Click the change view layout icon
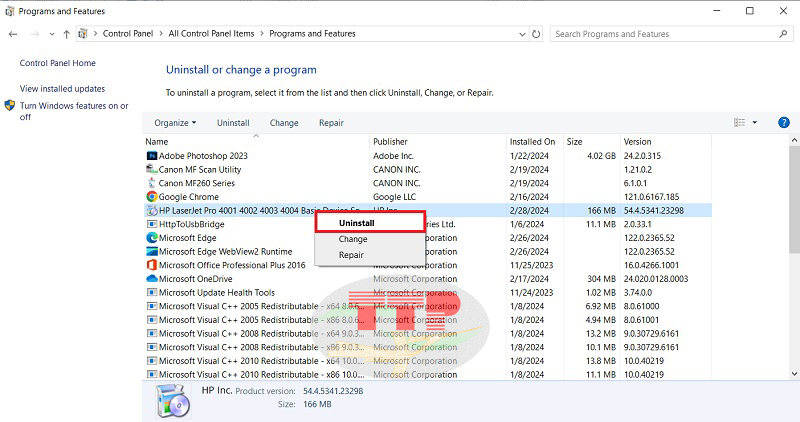The height and width of the screenshot is (422, 800). point(739,122)
